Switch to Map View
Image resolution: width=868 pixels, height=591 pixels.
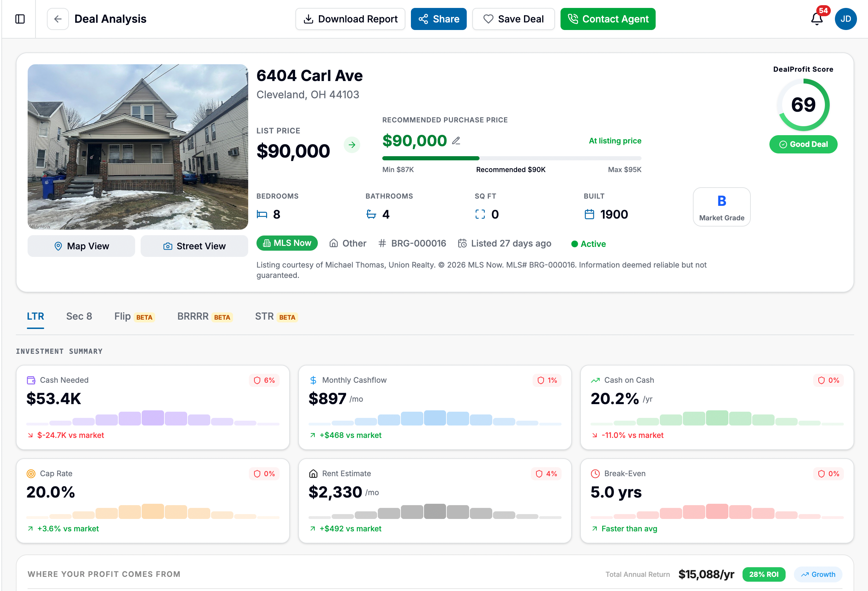(81, 246)
